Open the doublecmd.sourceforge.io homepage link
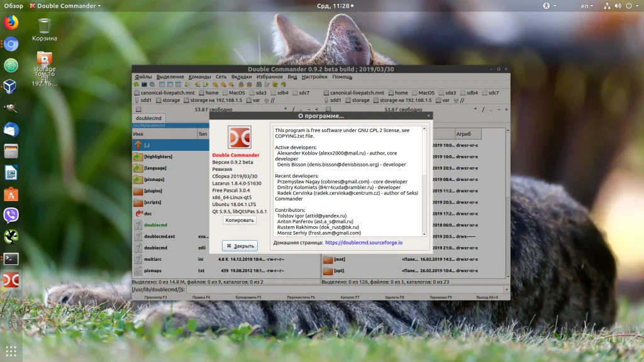The height and width of the screenshot is (362, 644). 364,243
